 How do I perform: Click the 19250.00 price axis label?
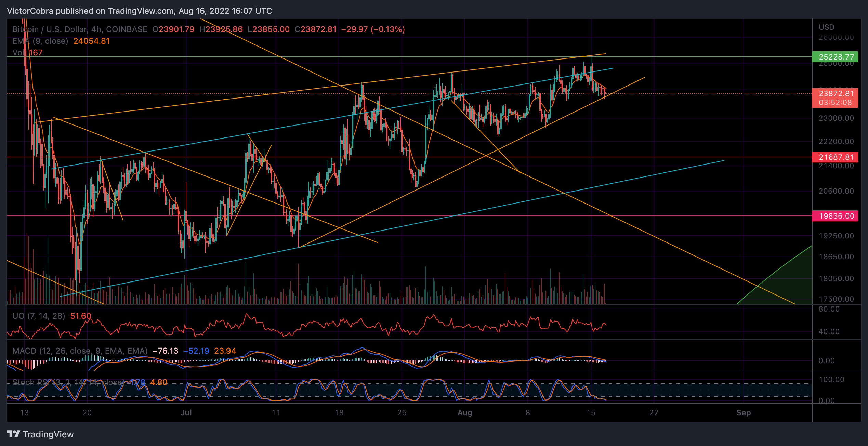[836, 236]
